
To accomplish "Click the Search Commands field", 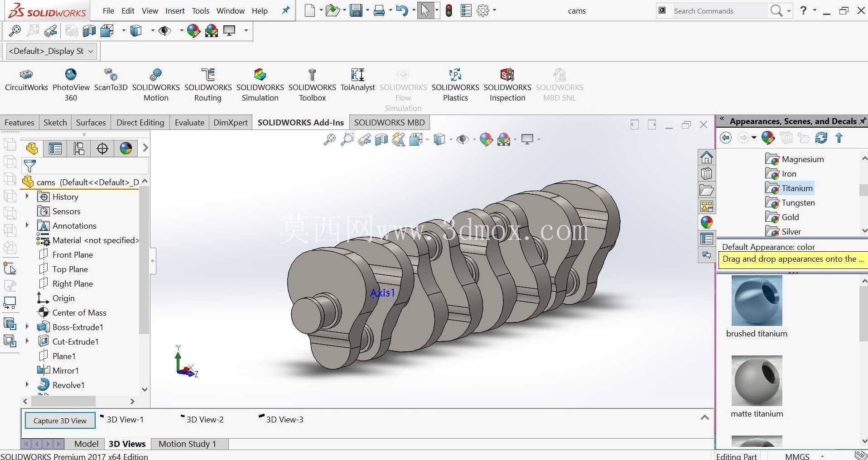I will [x=720, y=11].
